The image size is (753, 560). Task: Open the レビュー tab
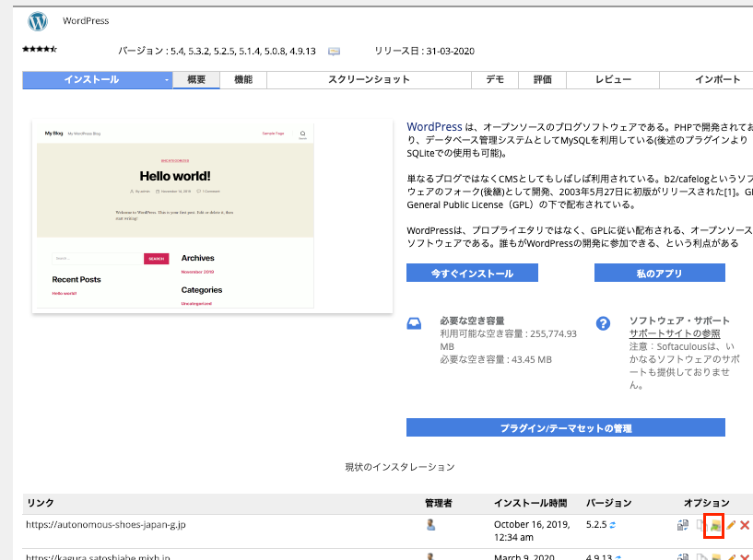point(613,80)
